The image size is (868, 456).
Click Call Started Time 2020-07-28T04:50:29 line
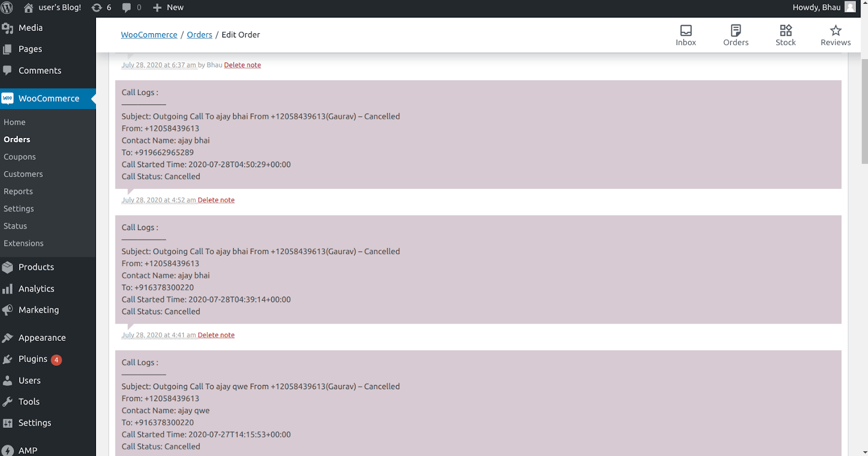(x=206, y=164)
